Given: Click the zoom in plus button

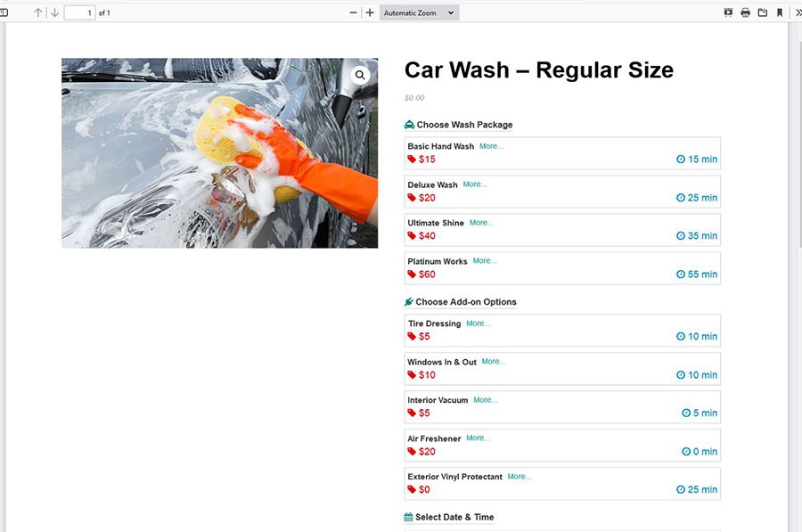Looking at the screenshot, I should [370, 12].
